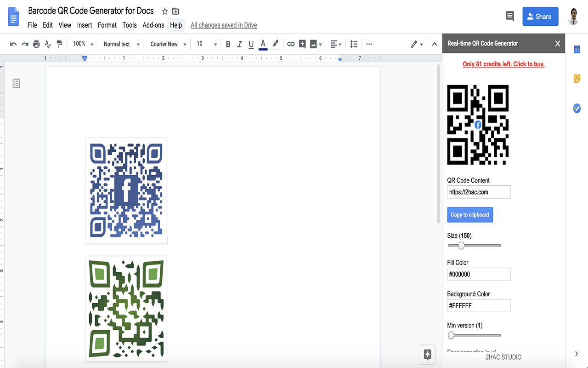This screenshot has width=588, height=368.
Task: Open the 100% zoom dropdown
Action: click(x=83, y=44)
